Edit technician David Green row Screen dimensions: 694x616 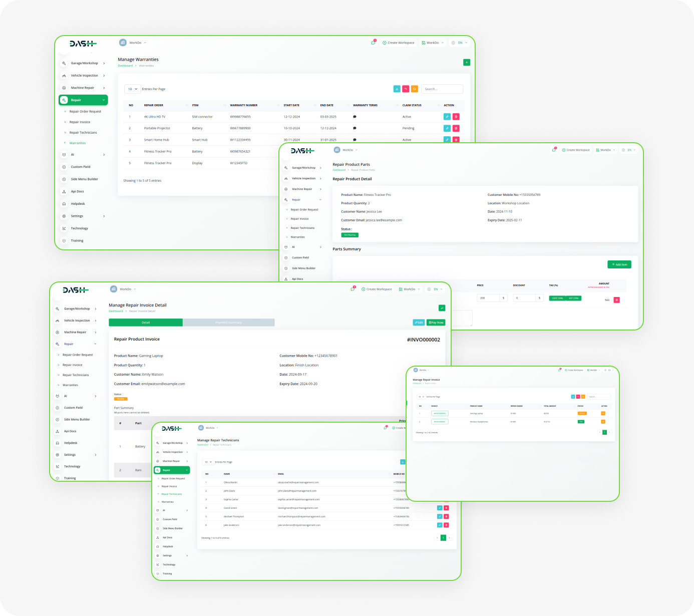click(440, 508)
